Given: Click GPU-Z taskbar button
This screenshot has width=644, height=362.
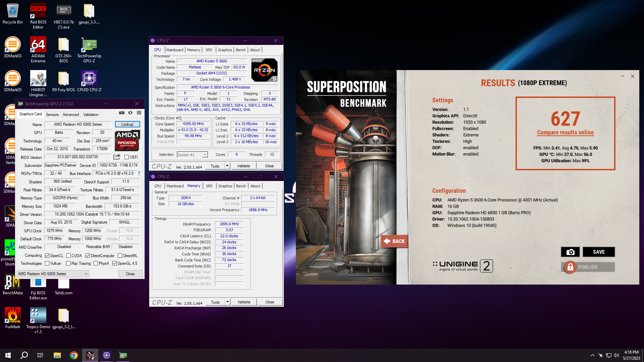Looking at the screenshot, I should point(123,355).
